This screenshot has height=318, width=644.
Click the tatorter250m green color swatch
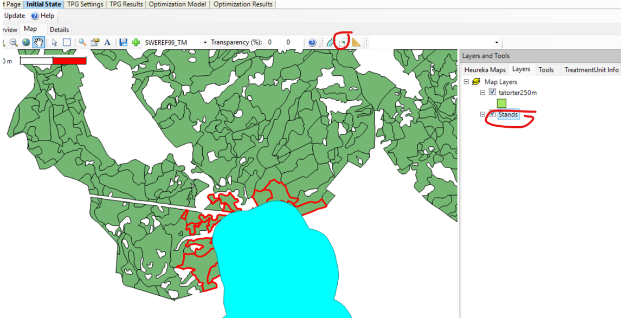tap(502, 103)
